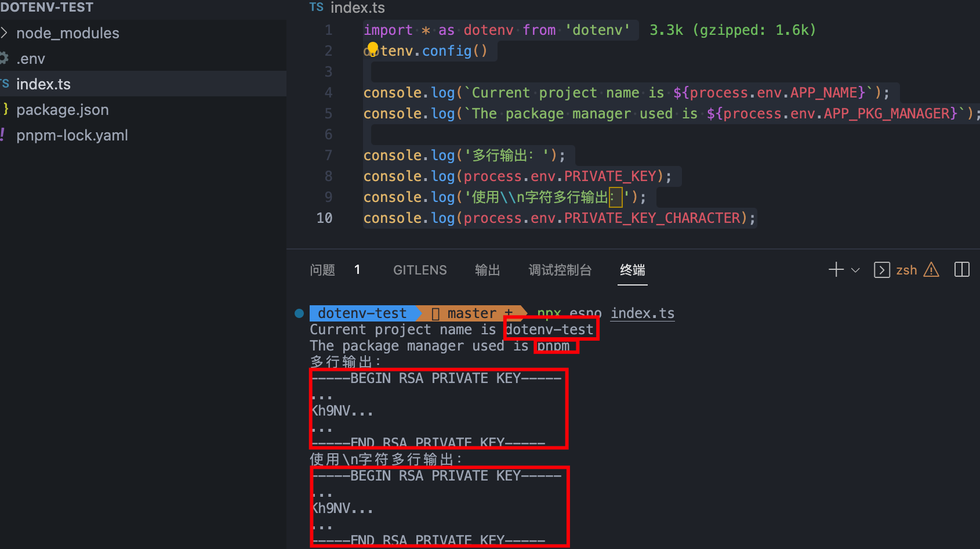
Task: Click the DOTENV-TEST project header
Action: tap(46, 8)
